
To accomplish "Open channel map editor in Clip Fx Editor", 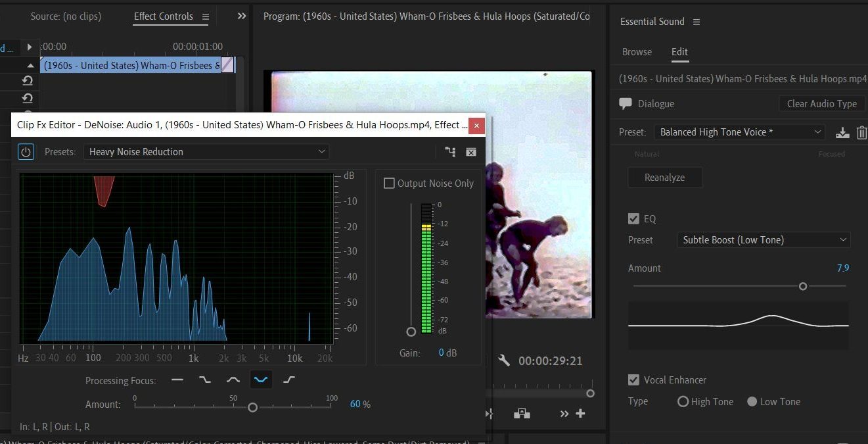I will (x=450, y=152).
